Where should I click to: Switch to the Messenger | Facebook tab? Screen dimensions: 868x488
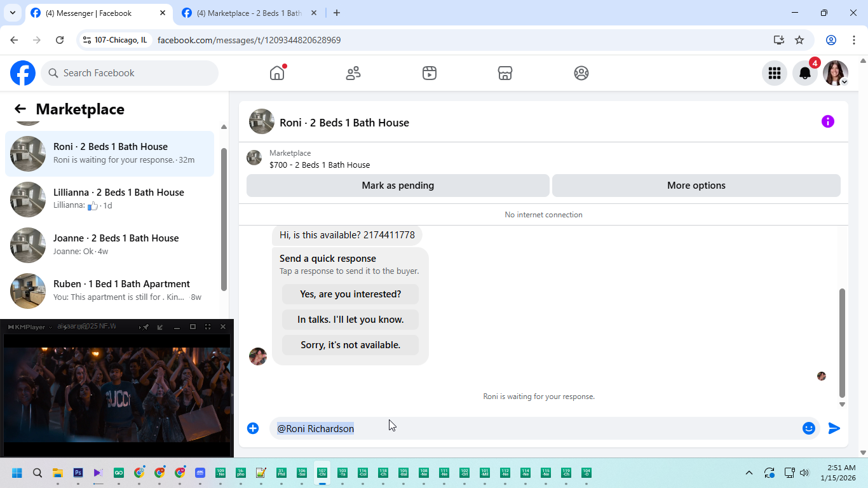coord(98,13)
